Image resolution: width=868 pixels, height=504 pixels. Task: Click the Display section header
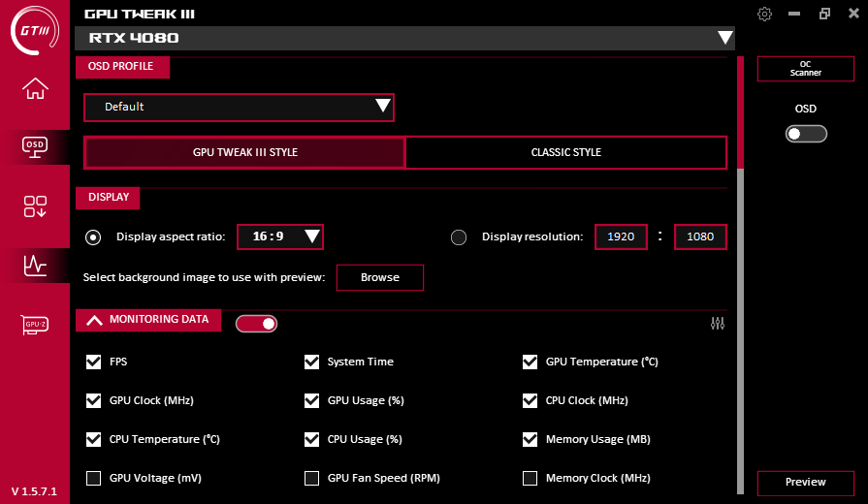pyautogui.click(x=108, y=198)
